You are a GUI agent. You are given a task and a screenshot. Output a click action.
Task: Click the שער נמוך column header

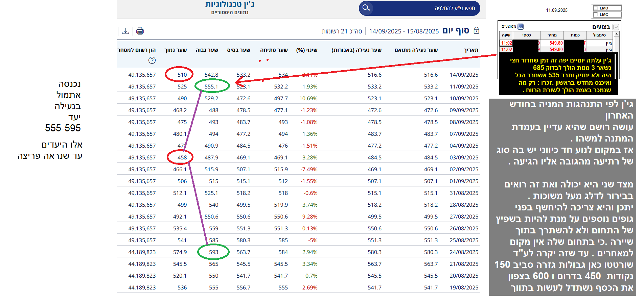(176, 50)
